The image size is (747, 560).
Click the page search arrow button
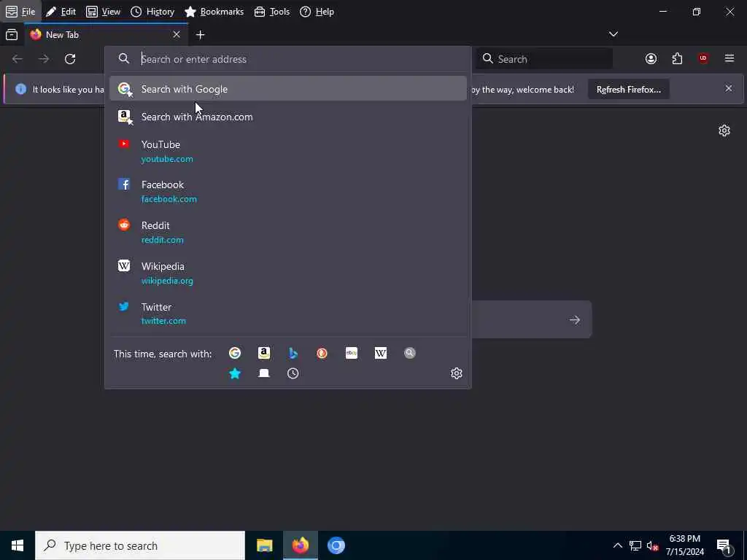(575, 319)
